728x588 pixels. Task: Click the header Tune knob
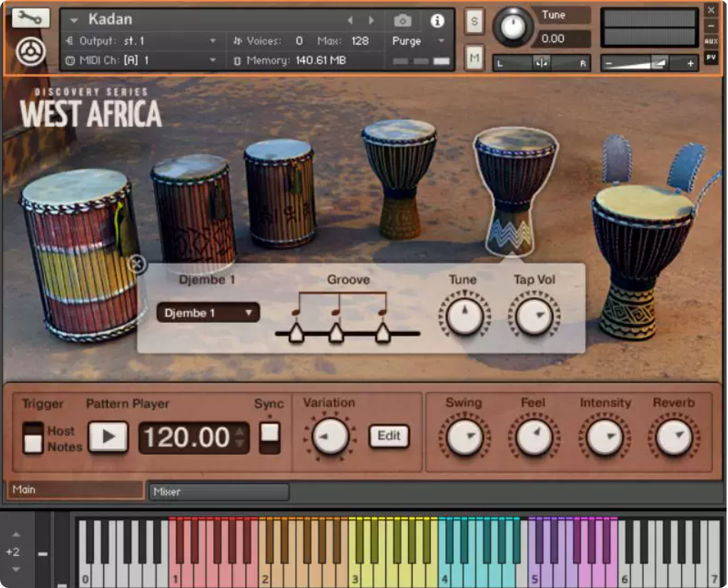pyautogui.click(x=513, y=27)
